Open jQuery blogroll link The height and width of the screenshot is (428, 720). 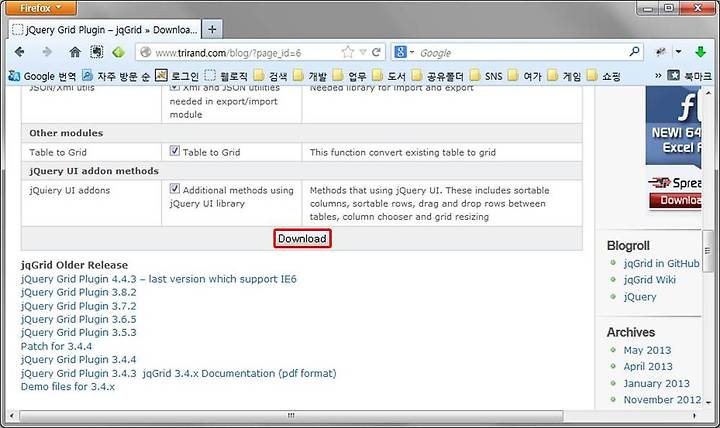pyautogui.click(x=640, y=297)
